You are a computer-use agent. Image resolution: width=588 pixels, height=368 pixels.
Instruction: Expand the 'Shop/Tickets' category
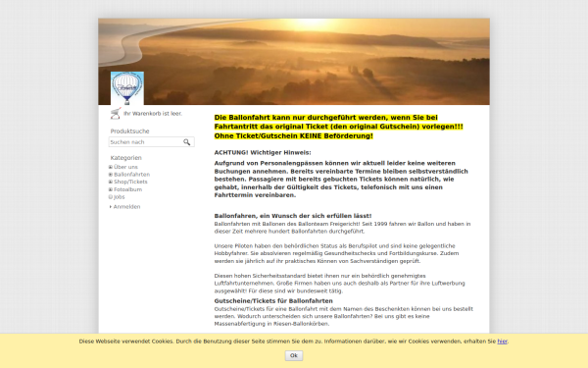111,182
